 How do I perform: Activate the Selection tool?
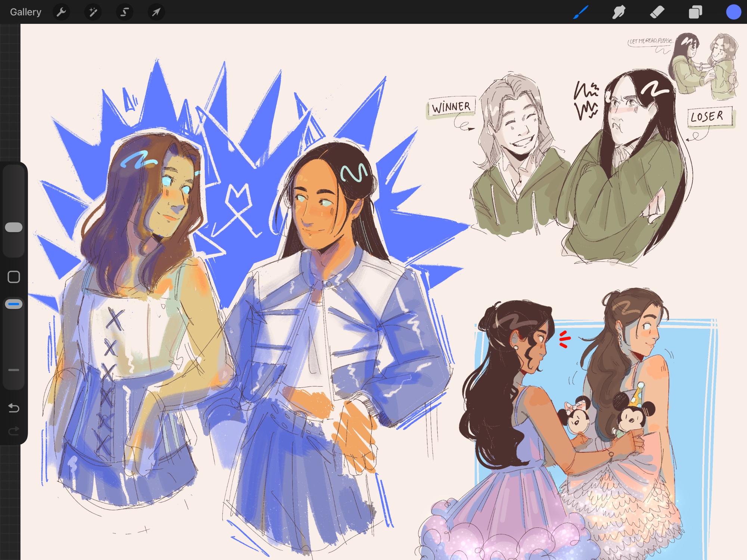(124, 12)
